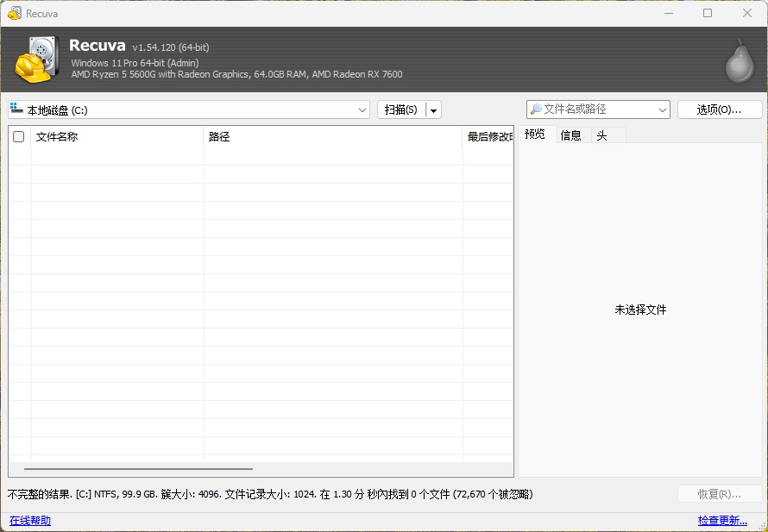Click the hard-hat drive Recuva logo
This screenshot has width=768, height=532.
pos(36,59)
